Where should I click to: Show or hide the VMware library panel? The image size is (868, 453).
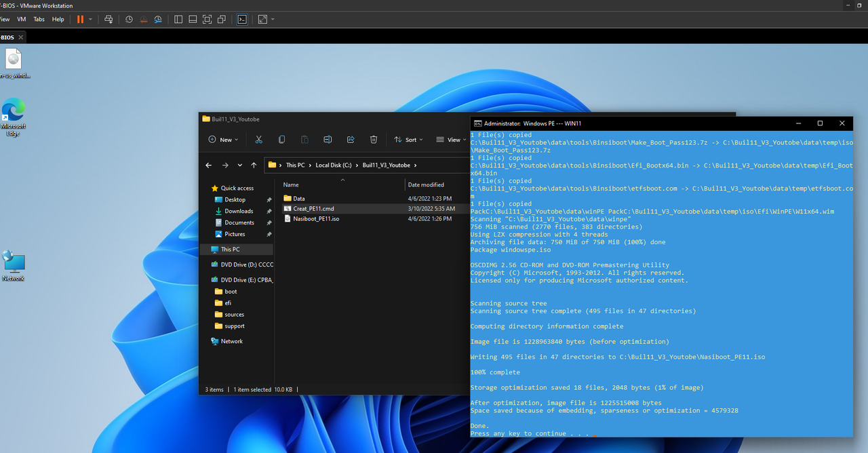pos(178,19)
